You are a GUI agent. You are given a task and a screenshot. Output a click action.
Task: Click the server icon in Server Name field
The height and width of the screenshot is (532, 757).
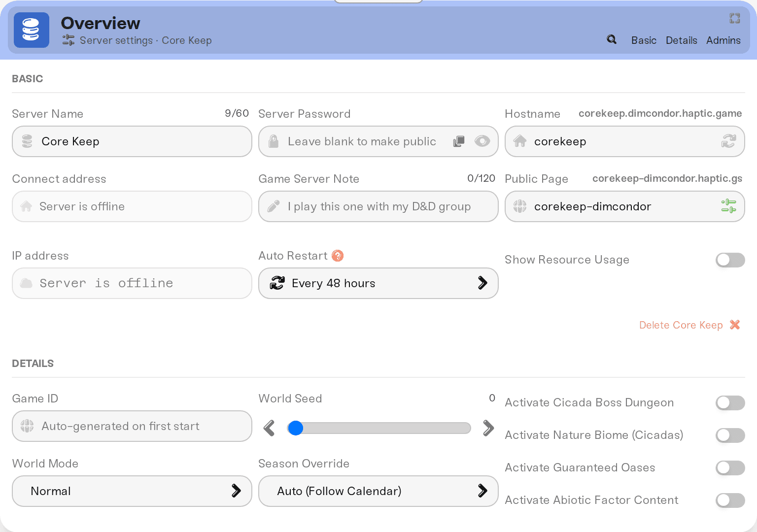tap(27, 141)
